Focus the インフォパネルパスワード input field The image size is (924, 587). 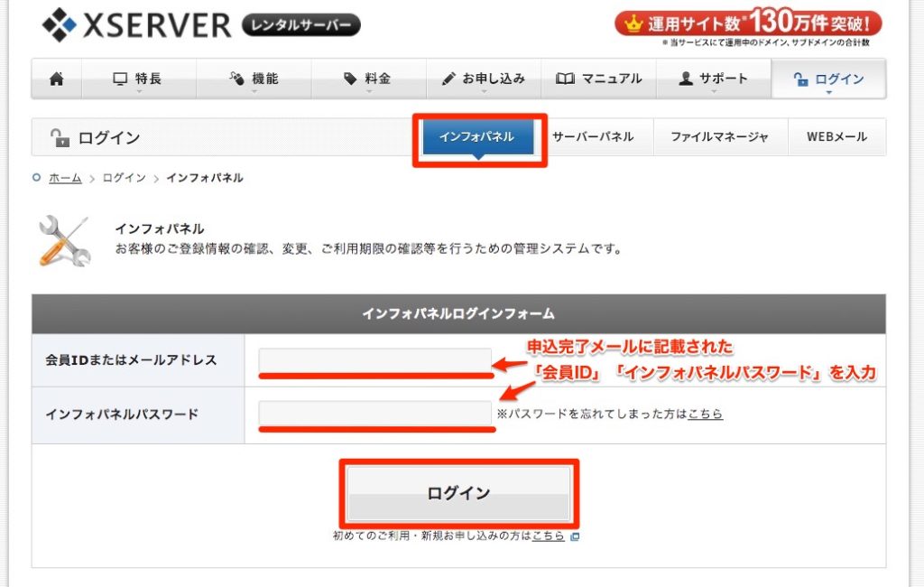[x=374, y=414]
